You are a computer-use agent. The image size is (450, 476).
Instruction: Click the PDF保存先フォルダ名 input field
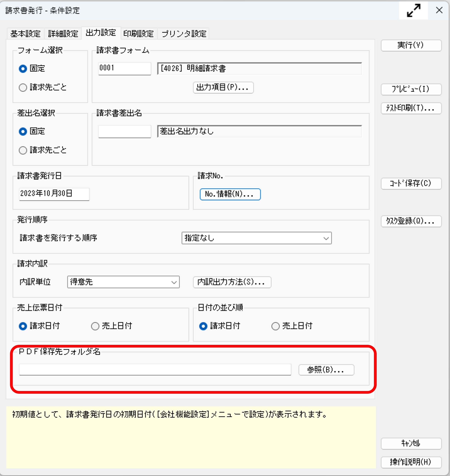tap(155, 370)
